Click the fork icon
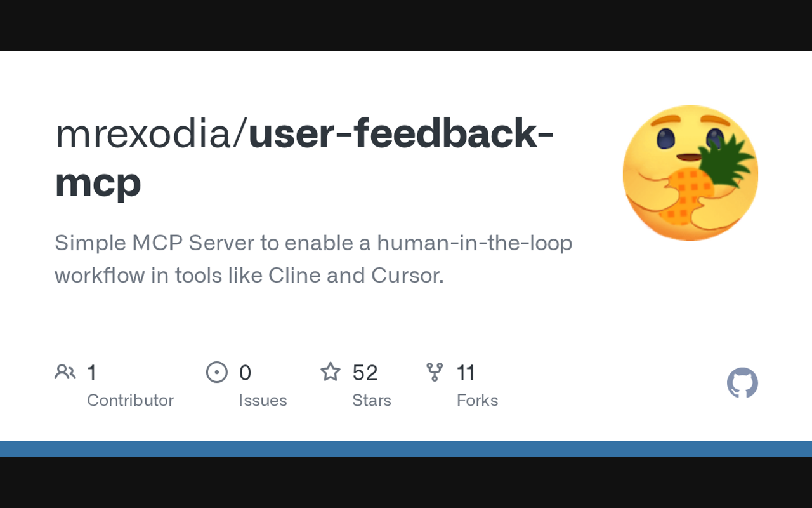The width and height of the screenshot is (812, 508). [x=435, y=372]
